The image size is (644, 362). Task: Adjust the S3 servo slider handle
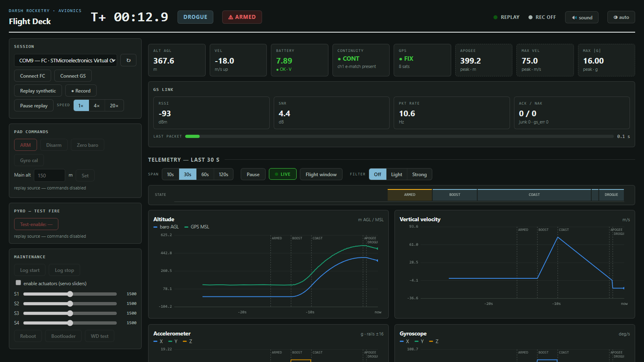tap(70, 313)
